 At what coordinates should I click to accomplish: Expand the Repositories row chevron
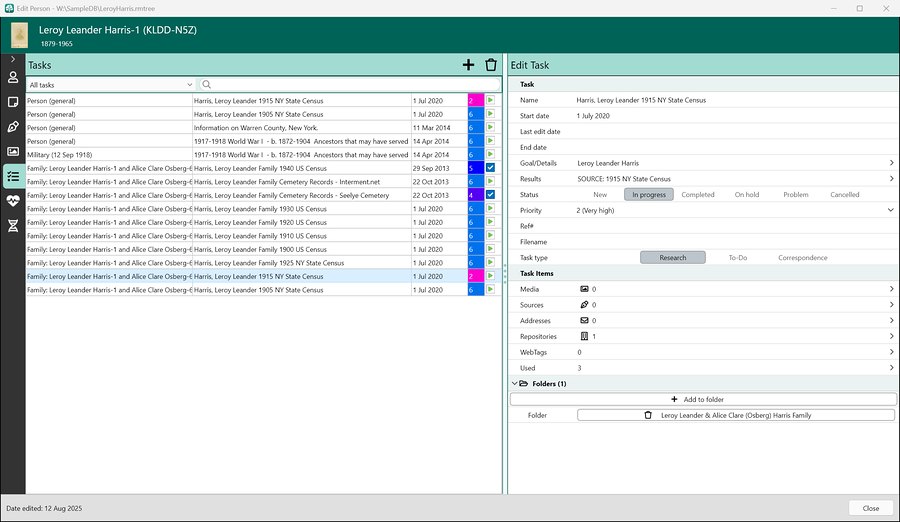[x=891, y=337]
